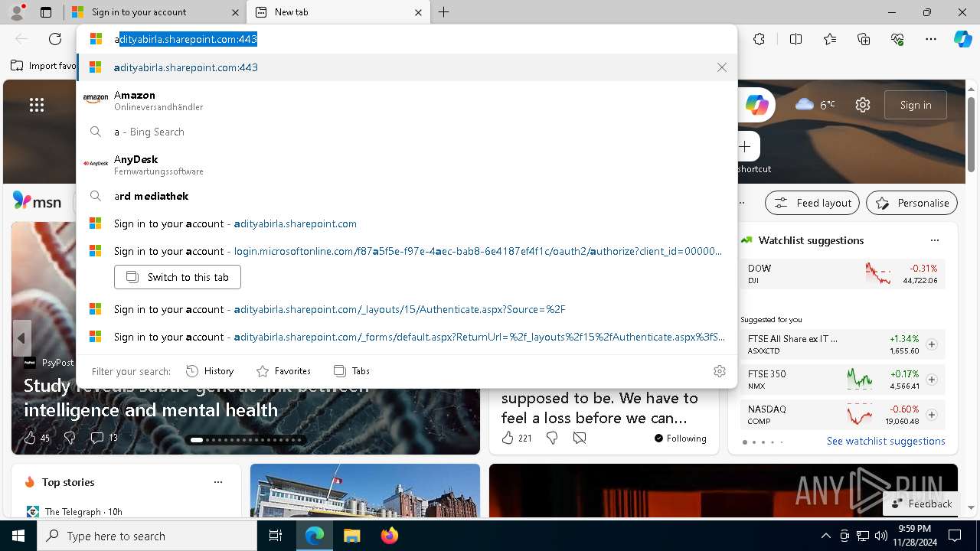Open the Windows Start menu
Screen dimensions: 980x551
pyautogui.click(x=18, y=536)
